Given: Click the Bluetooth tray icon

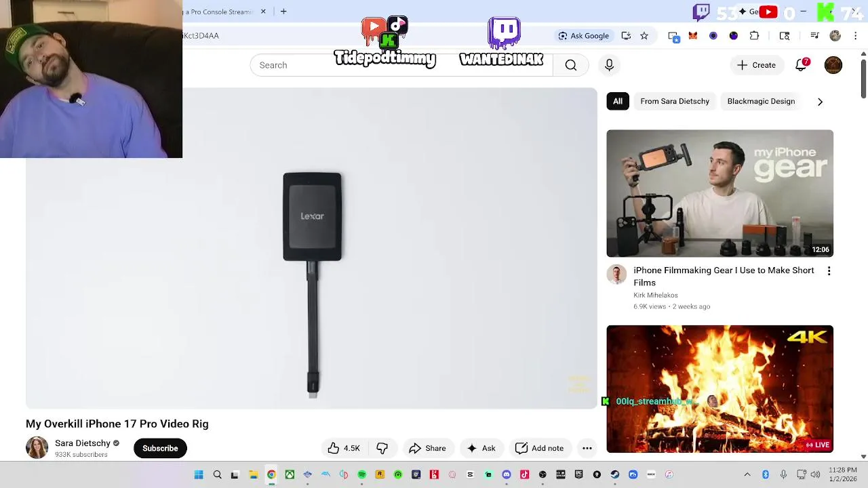Looking at the screenshot, I should 766,474.
